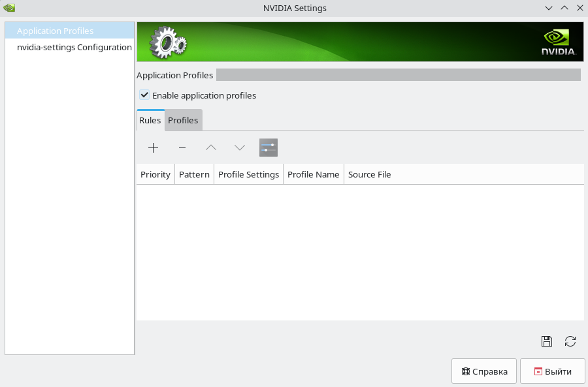Viewport: 588px width, 387px height.
Task: Toggle Enable application profiles checkbox
Action: (x=144, y=95)
